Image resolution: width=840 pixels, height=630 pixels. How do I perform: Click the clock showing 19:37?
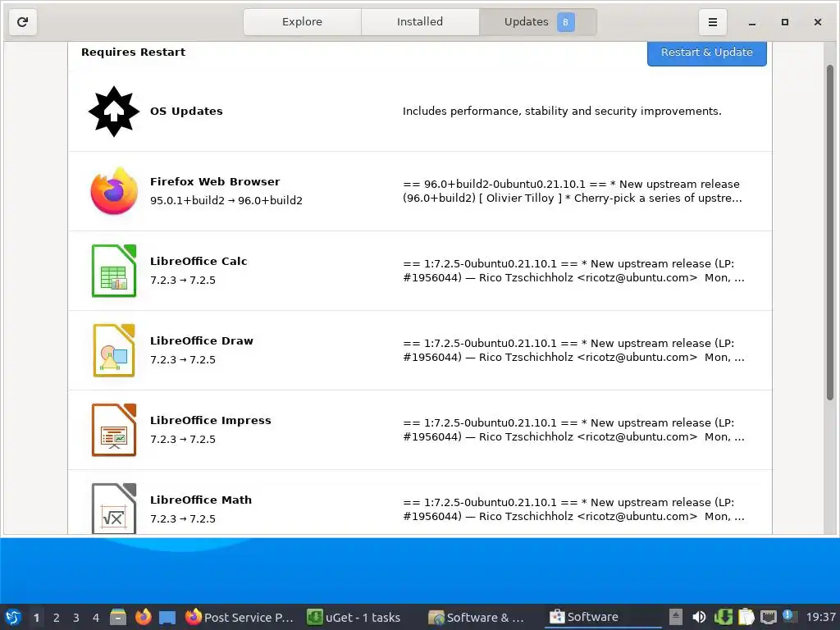click(820, 617)
